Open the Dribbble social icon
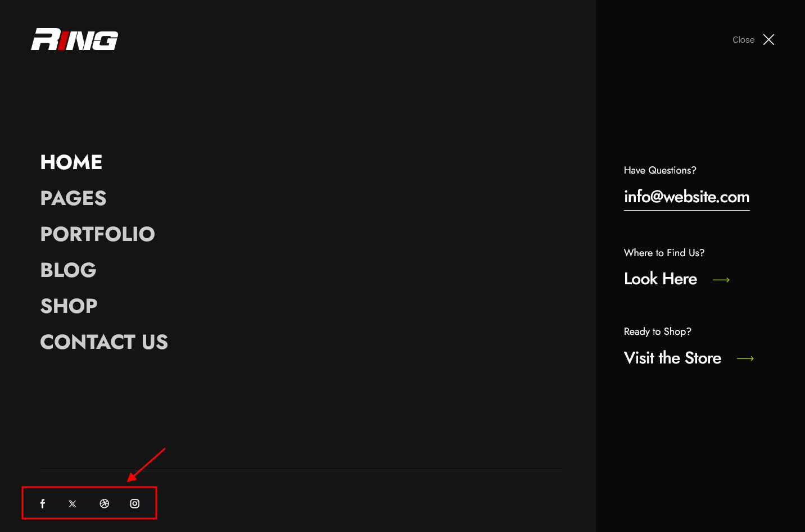 105,503
